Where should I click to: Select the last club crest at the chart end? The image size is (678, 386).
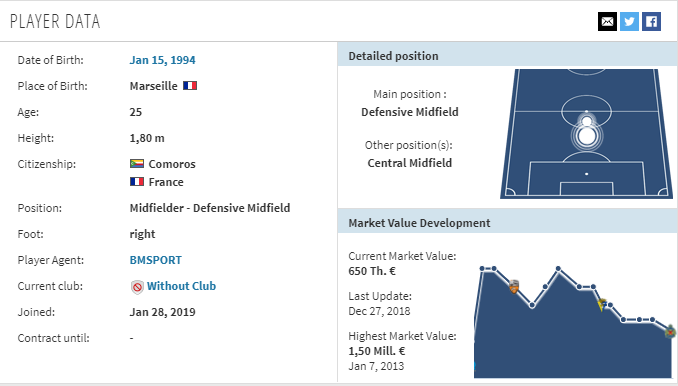tap(670, 332)
